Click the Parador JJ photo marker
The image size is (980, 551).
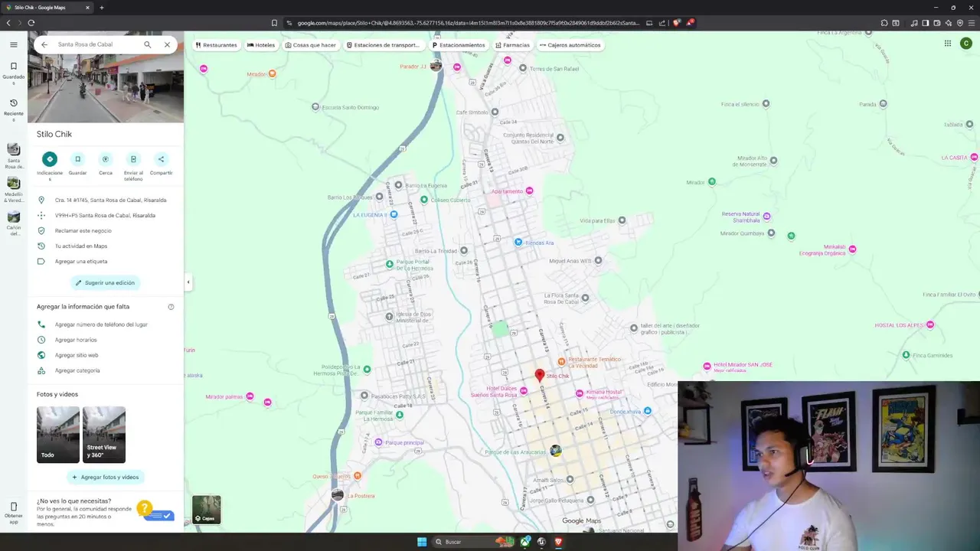tap(436, 66)
